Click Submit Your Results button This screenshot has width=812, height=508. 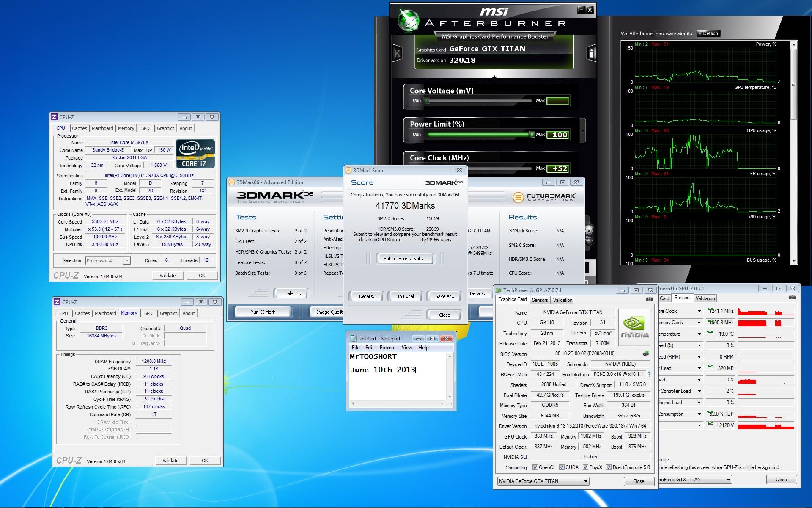405,259
